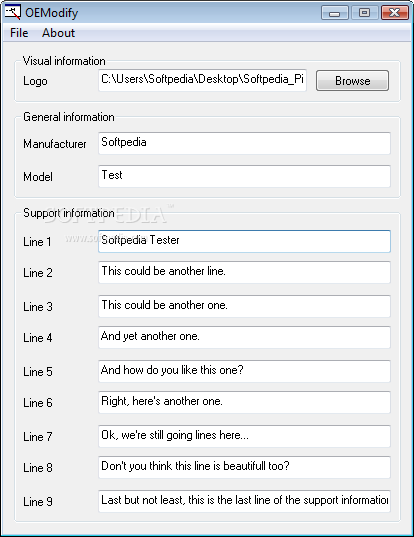The width and height of the screenshot is (414, 537).
Task: Click the Line 6 support field
Action: pyautogui.click(x=244, y=402)
